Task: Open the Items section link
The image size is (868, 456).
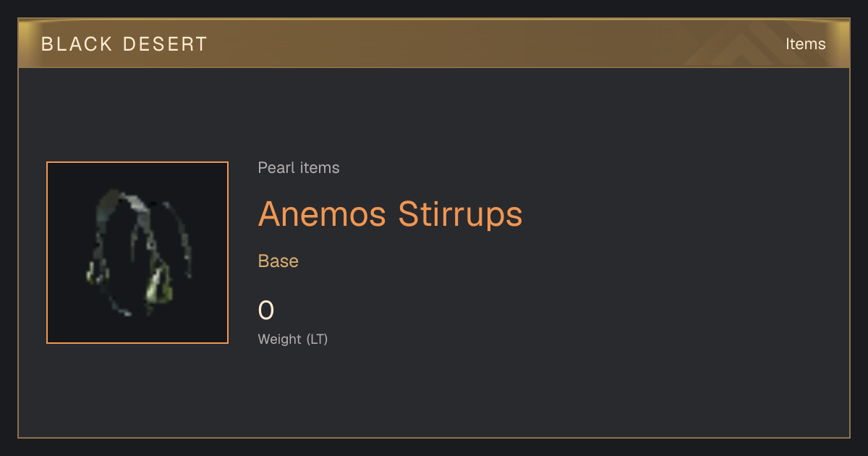Action: tap(806, 43)
